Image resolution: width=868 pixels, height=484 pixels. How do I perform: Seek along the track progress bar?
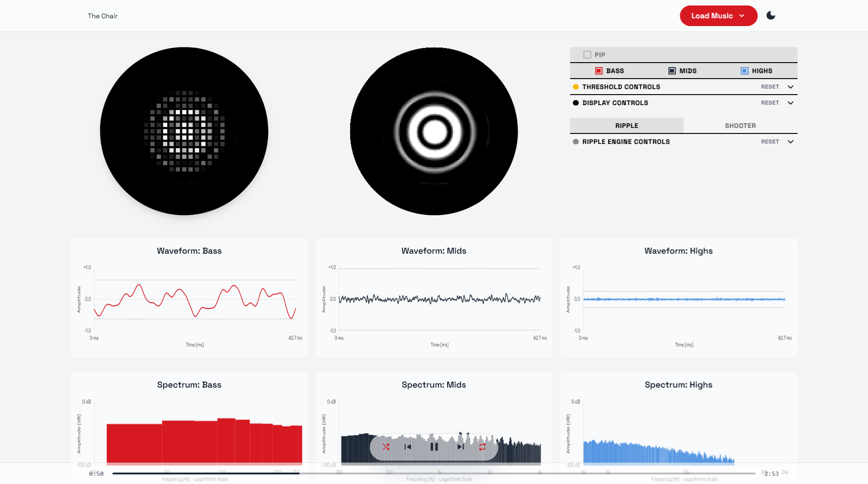433,473
